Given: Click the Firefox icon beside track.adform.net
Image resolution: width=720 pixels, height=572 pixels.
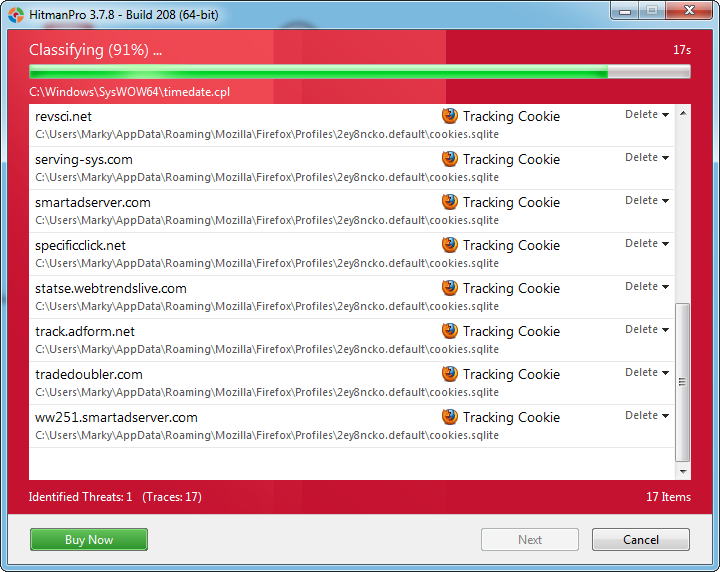Looking at the screenshot, I should pyautogui.click(x=450, y=331).
